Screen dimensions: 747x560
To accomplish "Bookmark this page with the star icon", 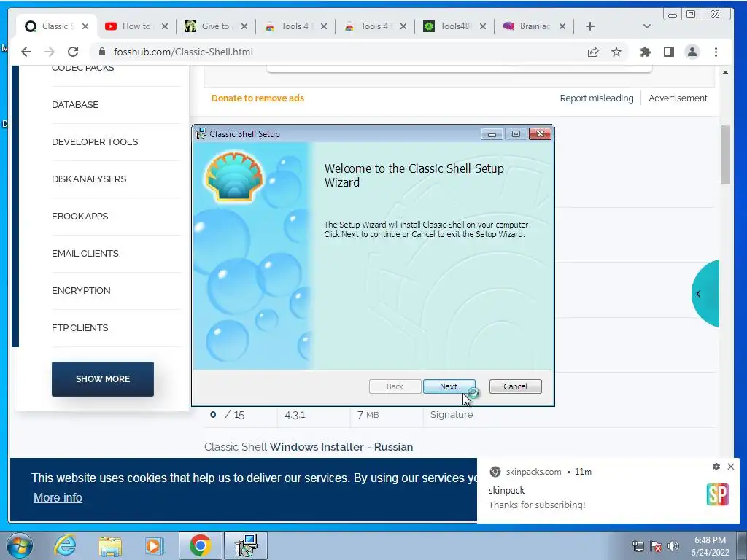I will coord(616,52).
